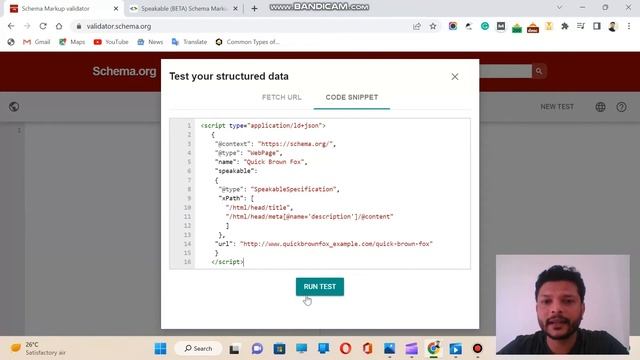This screenshot has width=640, height=360.
Task: Click the globe icon on the left toolbar
Action: 14,107
